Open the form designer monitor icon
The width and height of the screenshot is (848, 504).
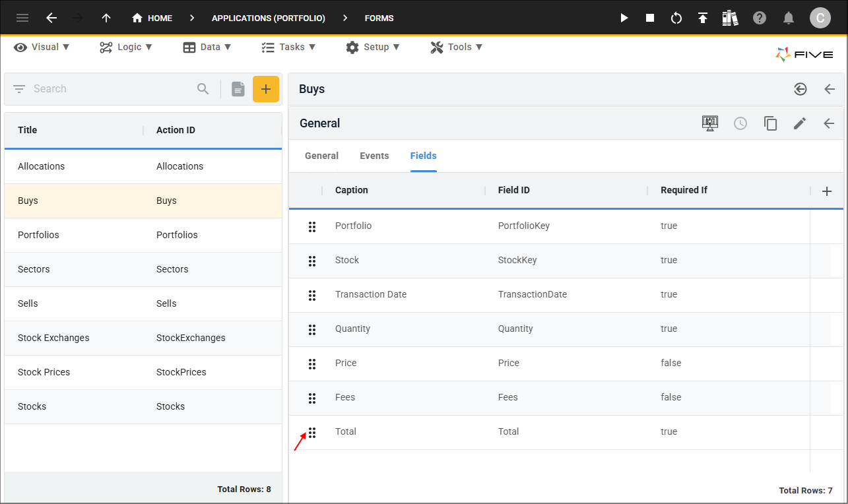[x=710, y=123]
